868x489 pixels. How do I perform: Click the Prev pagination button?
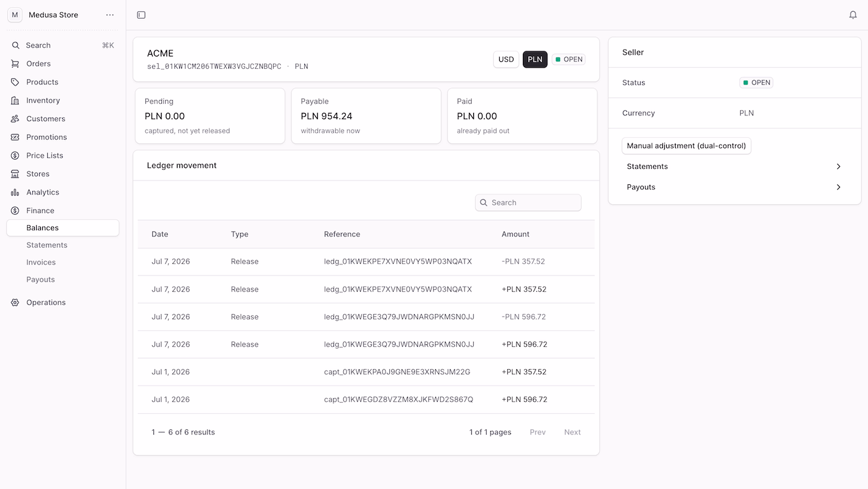[x=538, y=433]
